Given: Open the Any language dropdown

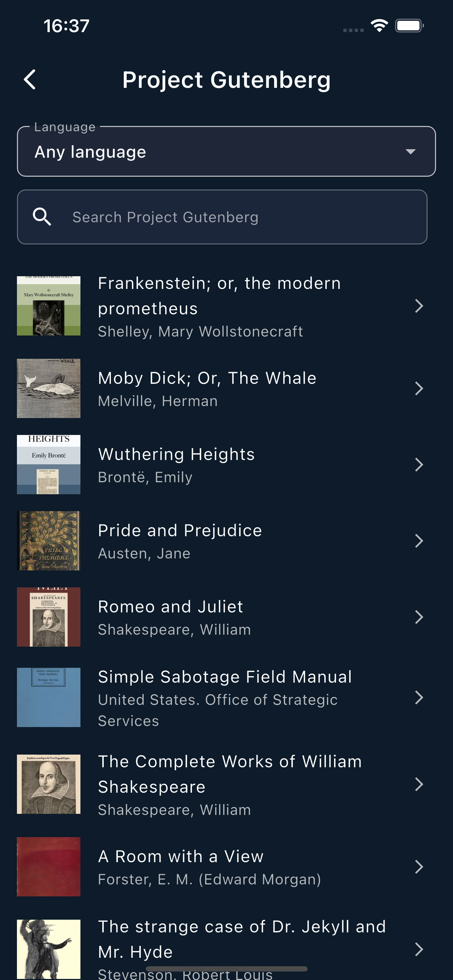Looking at the screenshot, I should click(x=226, y=152).
